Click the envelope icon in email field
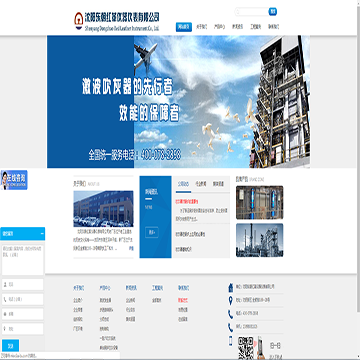This screenshot has height=360, width=360. coord(5,314)
